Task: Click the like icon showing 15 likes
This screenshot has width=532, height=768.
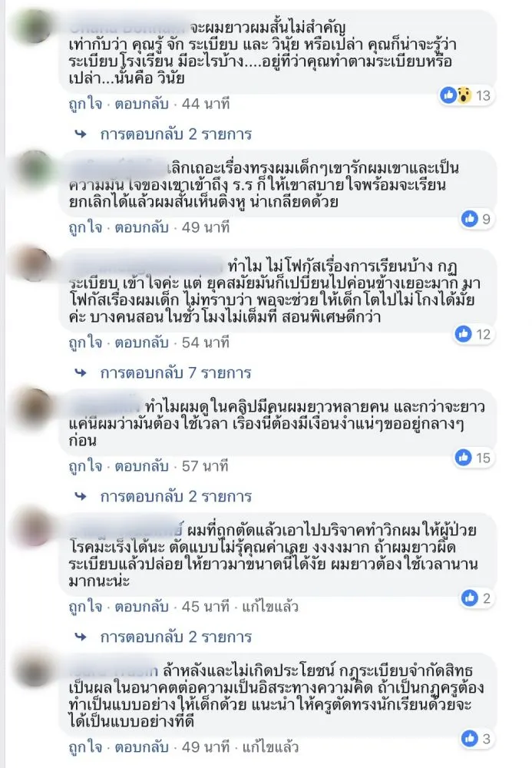Action: (462, 458)
